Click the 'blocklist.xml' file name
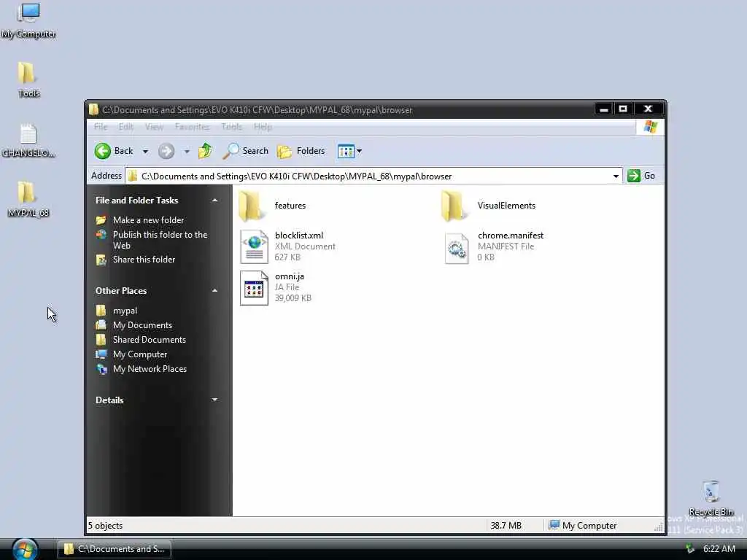Screen dimensions: 747x560 pos(298,236)
